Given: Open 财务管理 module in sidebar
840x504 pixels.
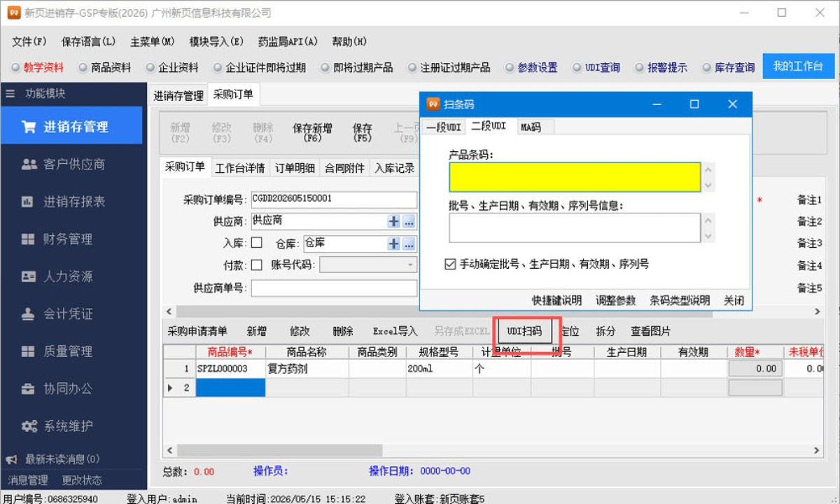Looking at the screenshot, I should [x=71, y=239].
